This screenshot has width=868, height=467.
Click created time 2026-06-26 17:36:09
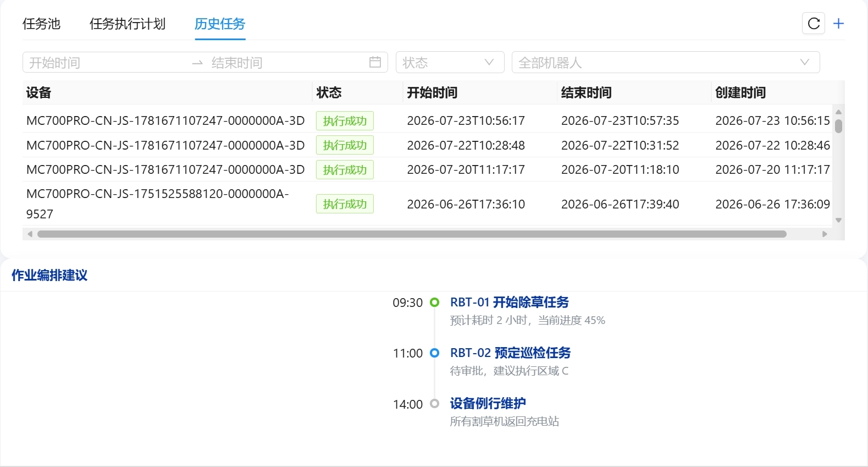(x=772, y=204)
